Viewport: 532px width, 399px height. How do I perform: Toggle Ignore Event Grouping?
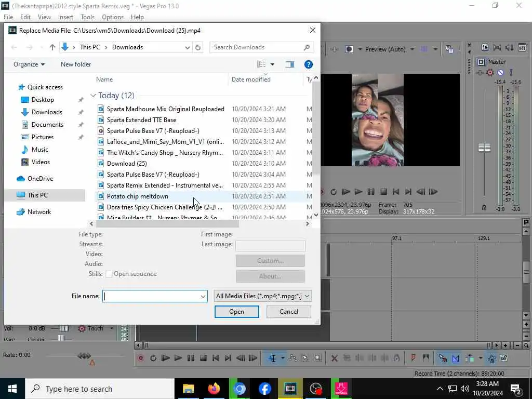coord(504,358)
